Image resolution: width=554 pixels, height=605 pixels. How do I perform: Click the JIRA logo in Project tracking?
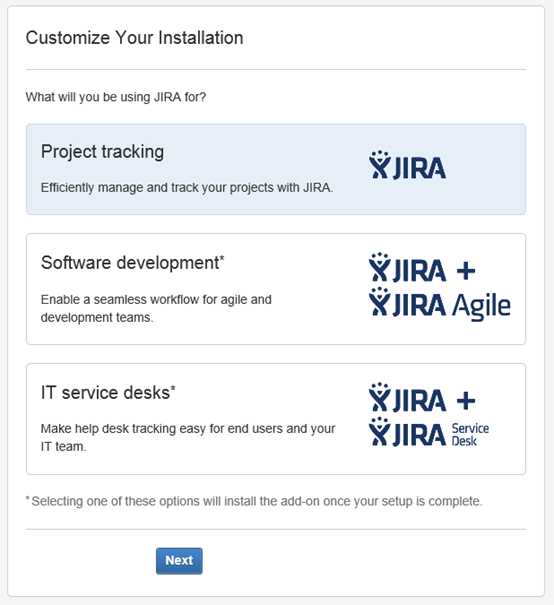[x=407, y=165]
